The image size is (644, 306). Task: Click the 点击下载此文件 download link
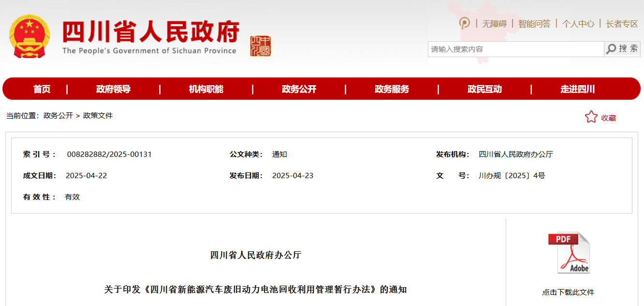tap(568, 292)
